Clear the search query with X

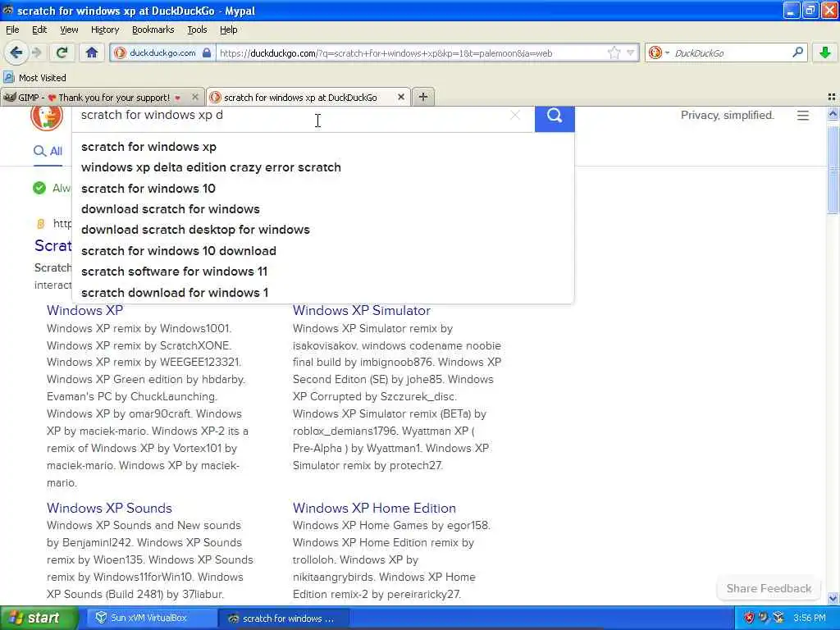(515, 115)
